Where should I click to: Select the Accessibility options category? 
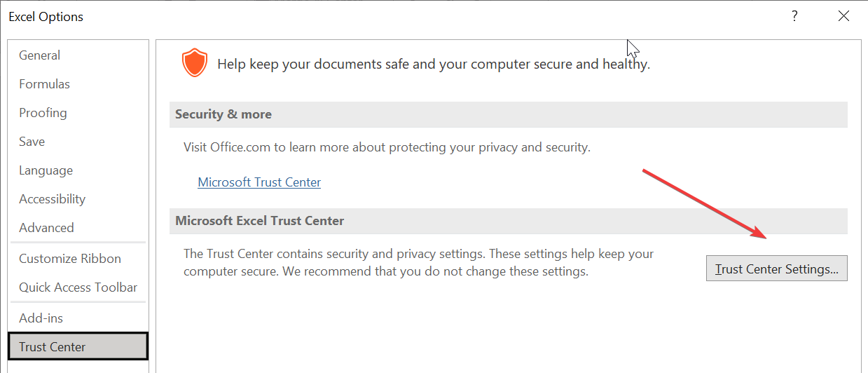tap(52, 199)
